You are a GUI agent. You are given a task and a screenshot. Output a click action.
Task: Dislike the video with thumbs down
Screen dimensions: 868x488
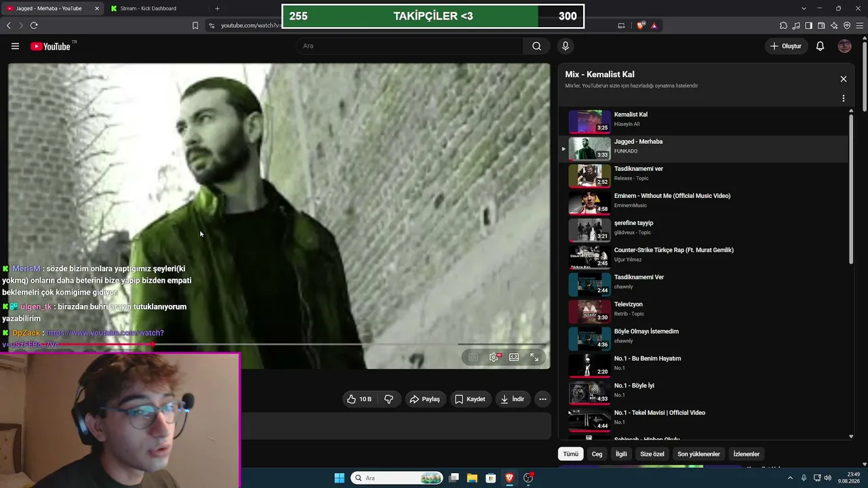point(389,399)
